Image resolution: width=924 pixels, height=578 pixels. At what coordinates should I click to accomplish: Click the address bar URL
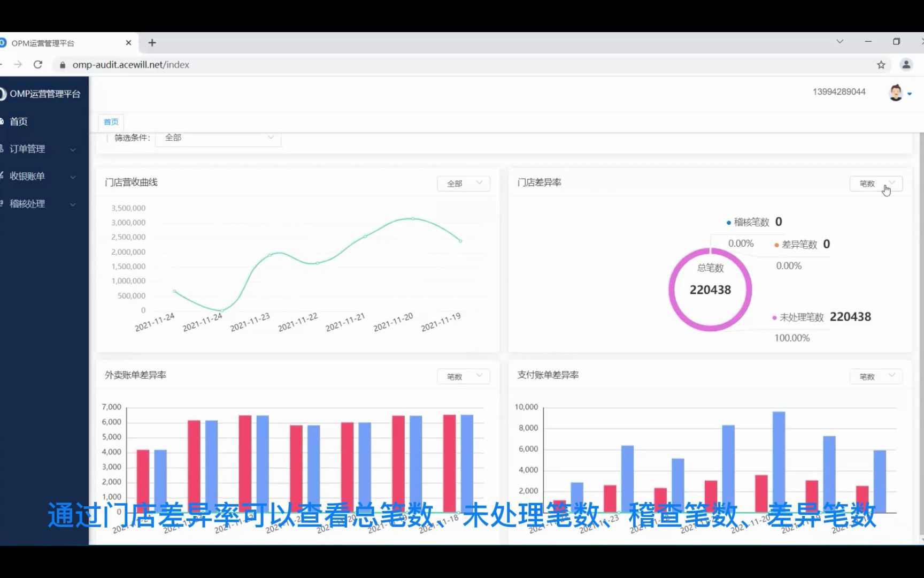(131, 65)
